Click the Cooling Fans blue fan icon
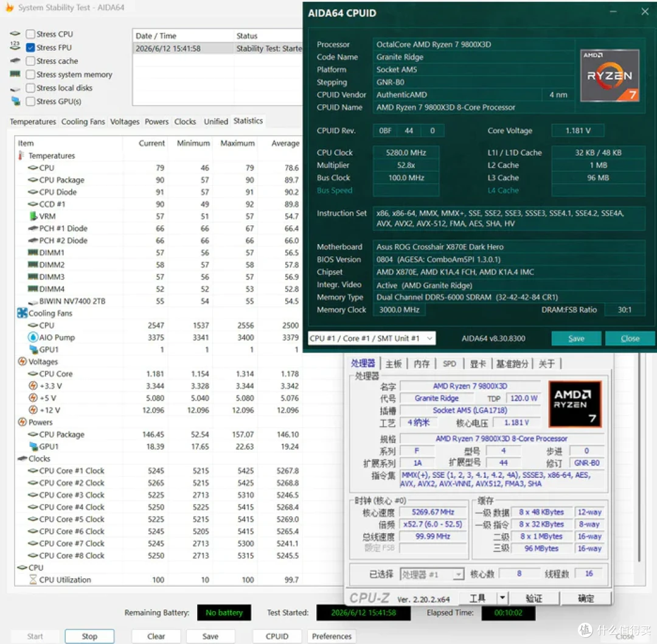The image size is (657, 644). (x=23, y=313)
